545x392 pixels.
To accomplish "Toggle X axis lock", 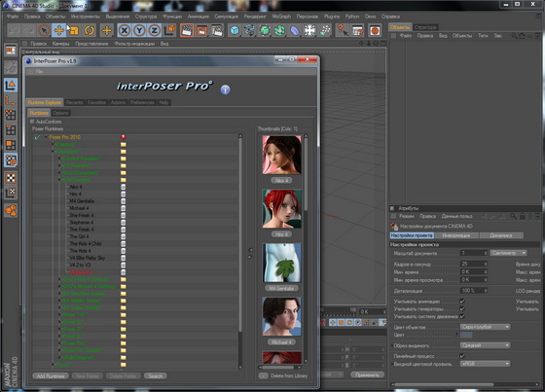I will [x=125, y=30].
